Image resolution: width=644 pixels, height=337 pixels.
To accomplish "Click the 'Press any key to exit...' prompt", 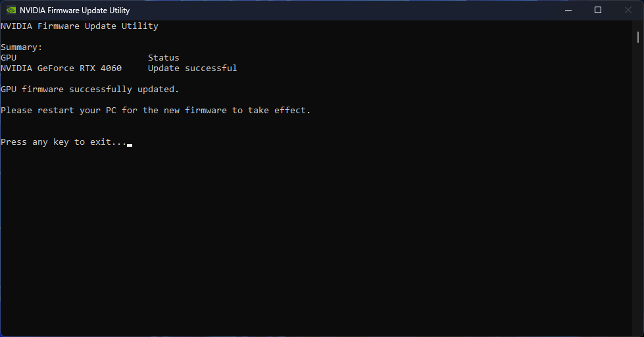I will point(64,142).
